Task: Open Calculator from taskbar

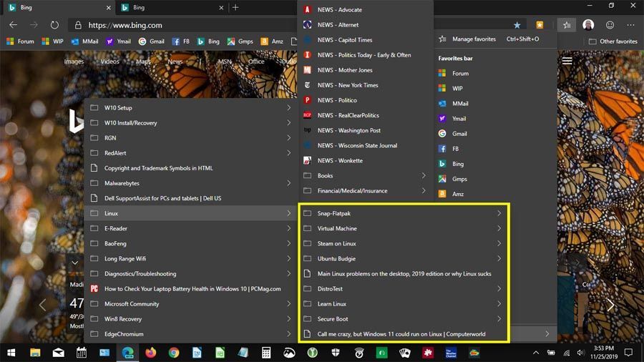Action: pyautogui.click(x=266, y=353)
